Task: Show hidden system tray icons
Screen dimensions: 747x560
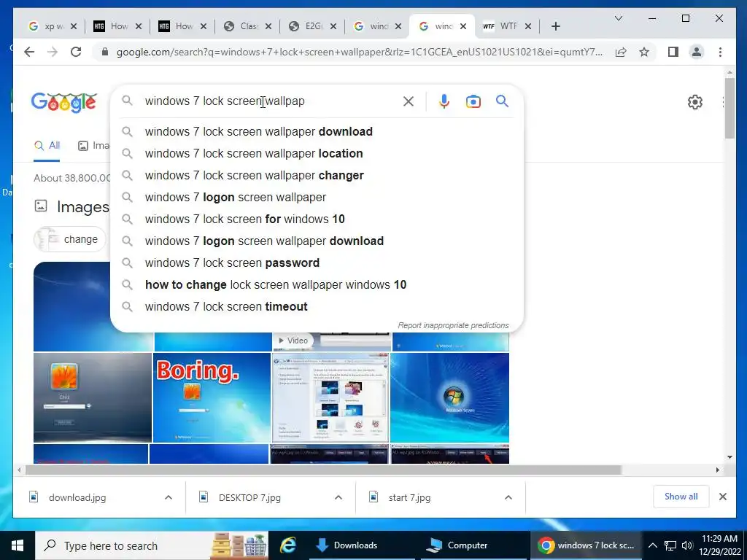Action: click(x=653, y=545)
